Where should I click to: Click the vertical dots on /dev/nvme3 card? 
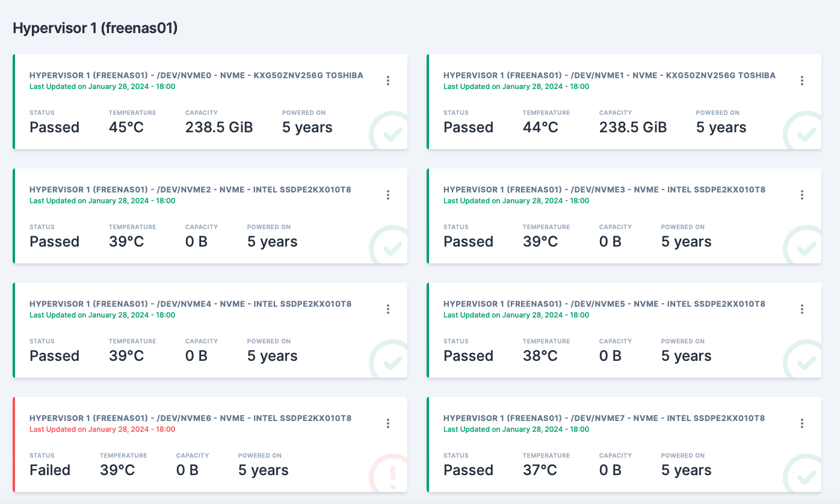tap(802, 195)
